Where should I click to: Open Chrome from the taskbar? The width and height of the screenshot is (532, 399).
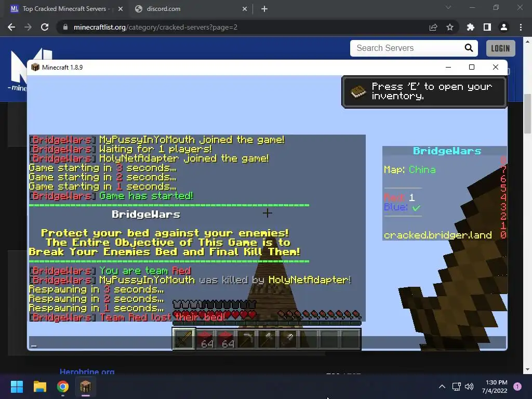[x=63, y=387]
